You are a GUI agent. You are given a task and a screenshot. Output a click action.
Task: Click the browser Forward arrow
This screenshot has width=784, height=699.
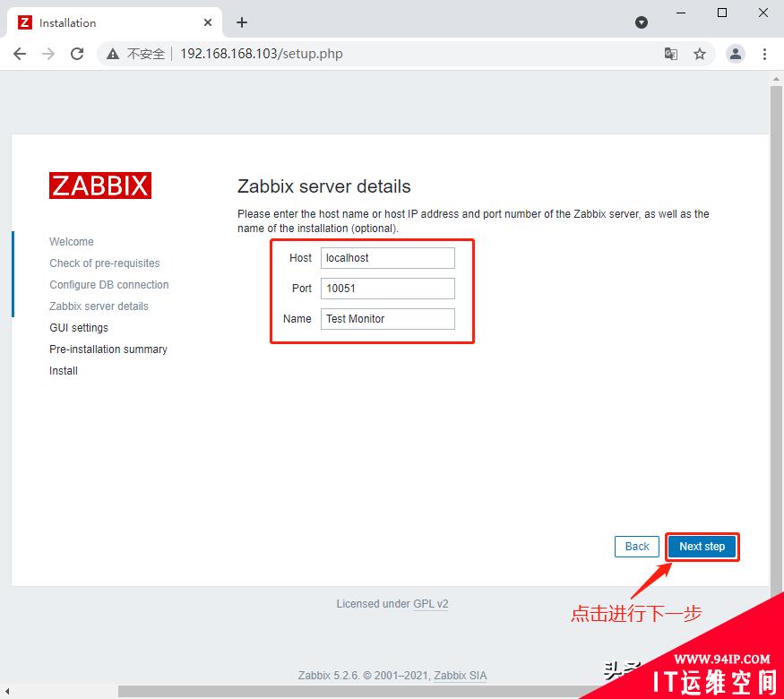click(x=48, y=54)
